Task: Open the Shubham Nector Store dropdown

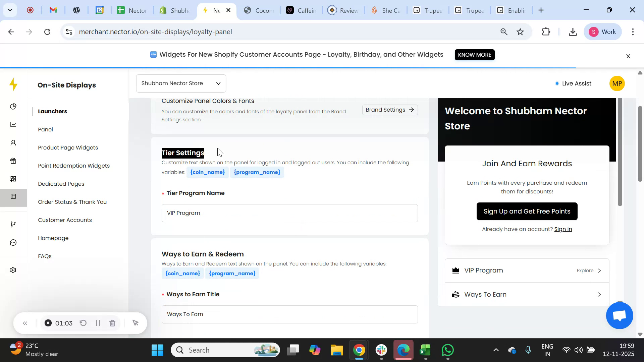Action: click(x=180, y=83)
